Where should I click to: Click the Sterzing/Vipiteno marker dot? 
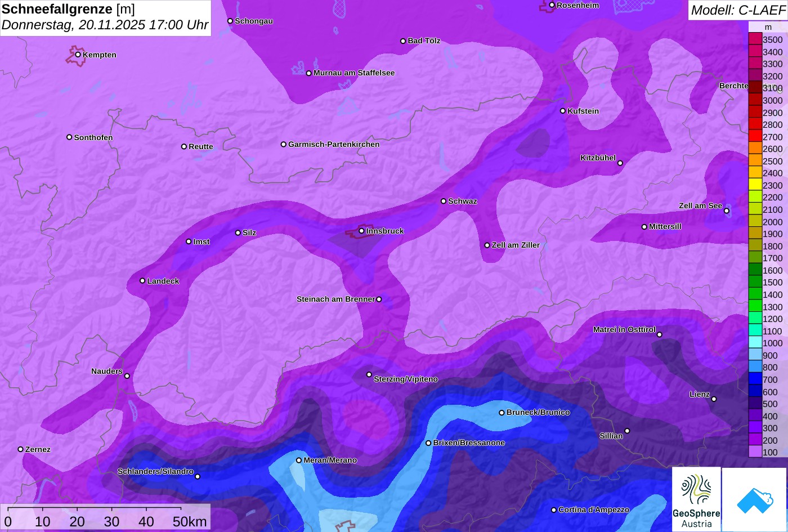point(369,374)
